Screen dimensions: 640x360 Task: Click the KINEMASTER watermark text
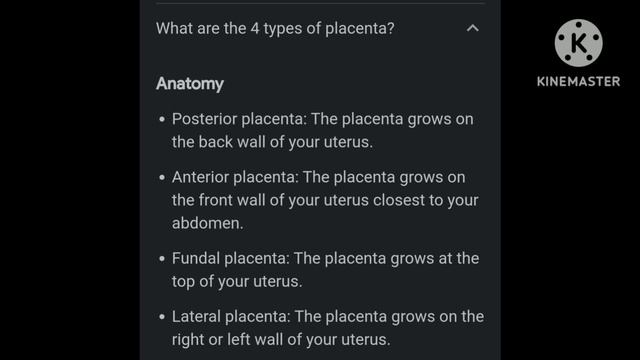pos(578,81)
